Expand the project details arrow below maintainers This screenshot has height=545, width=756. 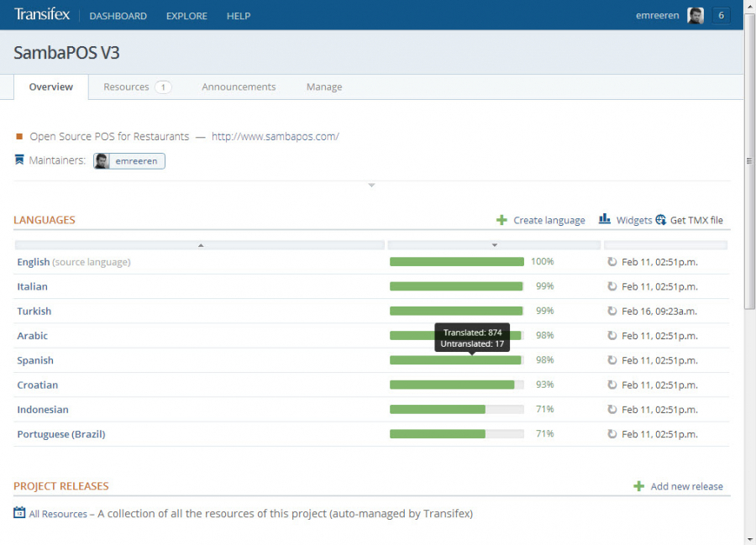[x=371, y=185]
